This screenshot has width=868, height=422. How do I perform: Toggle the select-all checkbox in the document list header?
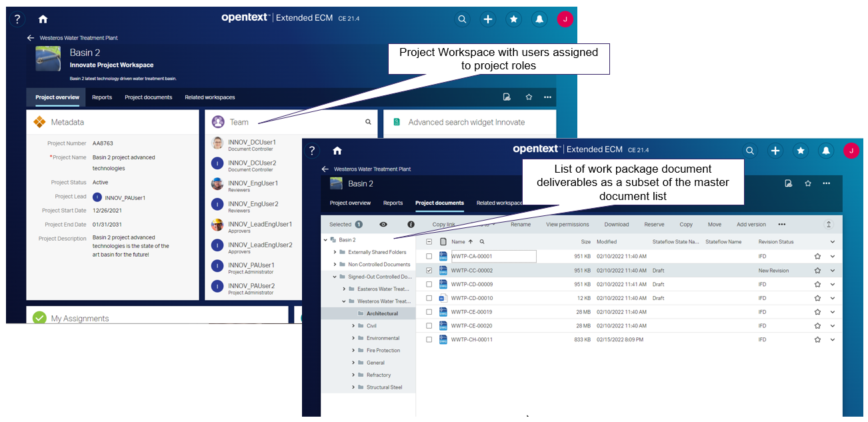pos(429,242)
